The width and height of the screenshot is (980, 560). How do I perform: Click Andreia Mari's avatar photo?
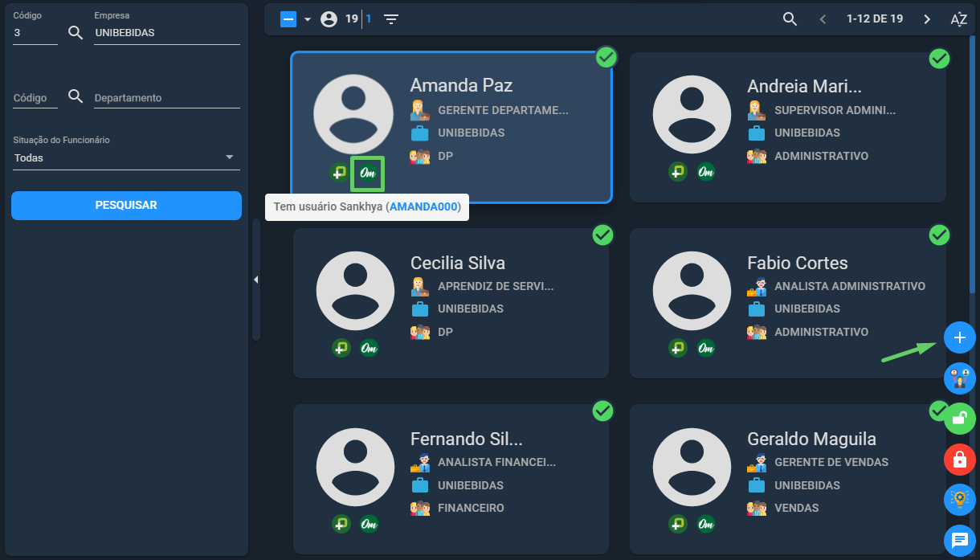[692, 115]
